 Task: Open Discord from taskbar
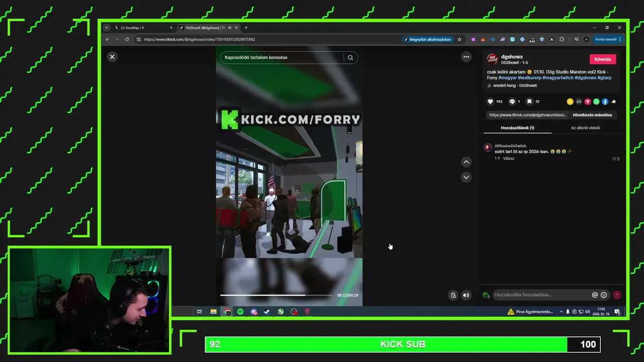pos(254,312)
